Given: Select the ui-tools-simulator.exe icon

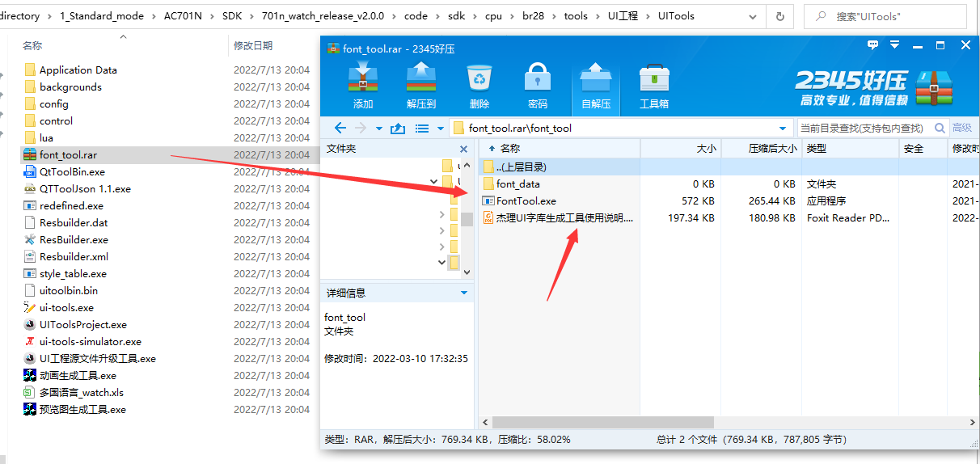Looking at the screenshot, I should (30, 341).
